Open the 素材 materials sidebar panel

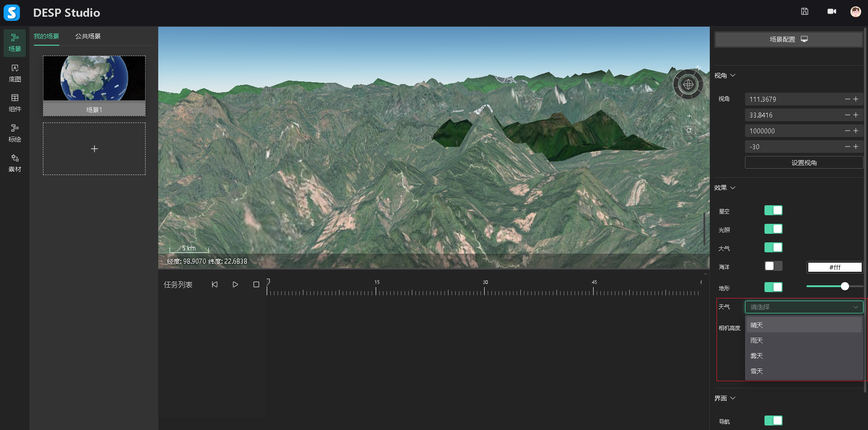pyautogui.click(x=15, y=163)
